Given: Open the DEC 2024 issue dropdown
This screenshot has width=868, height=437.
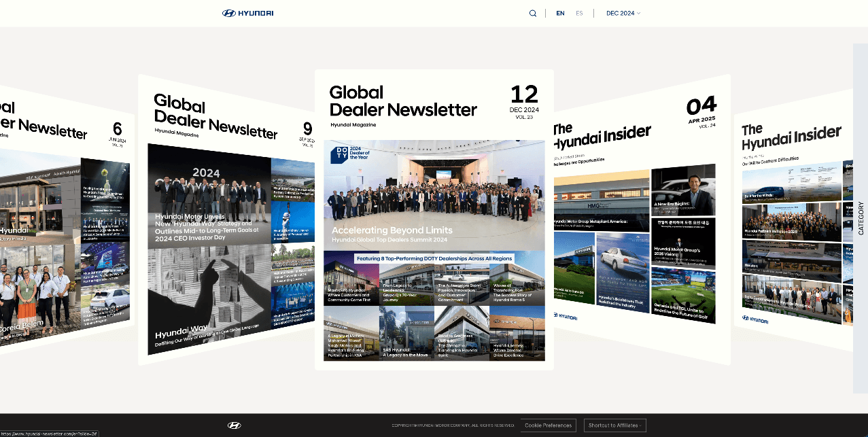Looking at the screenshot, I should click(623, 13).
